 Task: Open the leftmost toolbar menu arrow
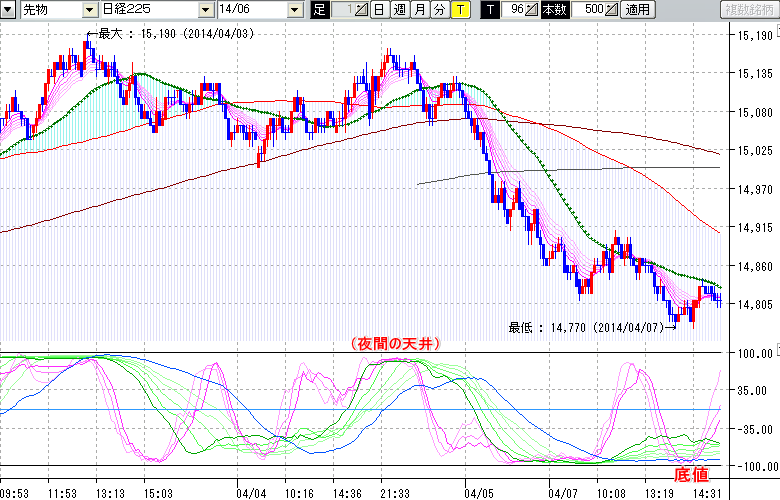[9, 10]
